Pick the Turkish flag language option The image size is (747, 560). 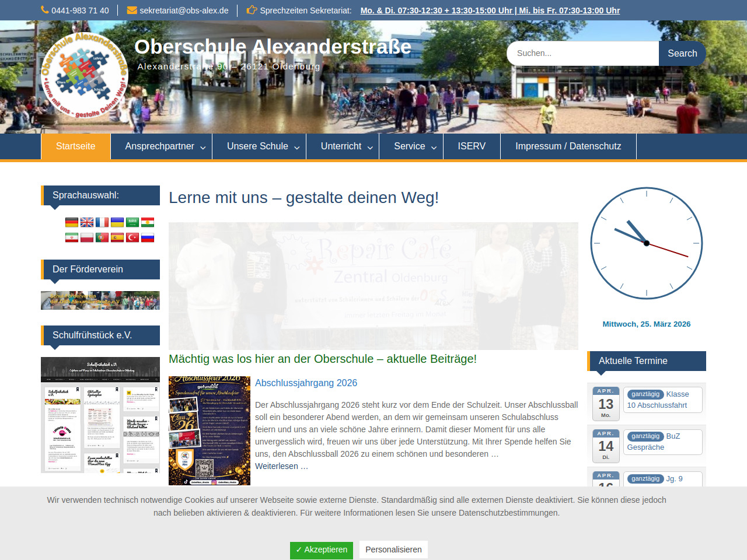[x=132, y=237]
